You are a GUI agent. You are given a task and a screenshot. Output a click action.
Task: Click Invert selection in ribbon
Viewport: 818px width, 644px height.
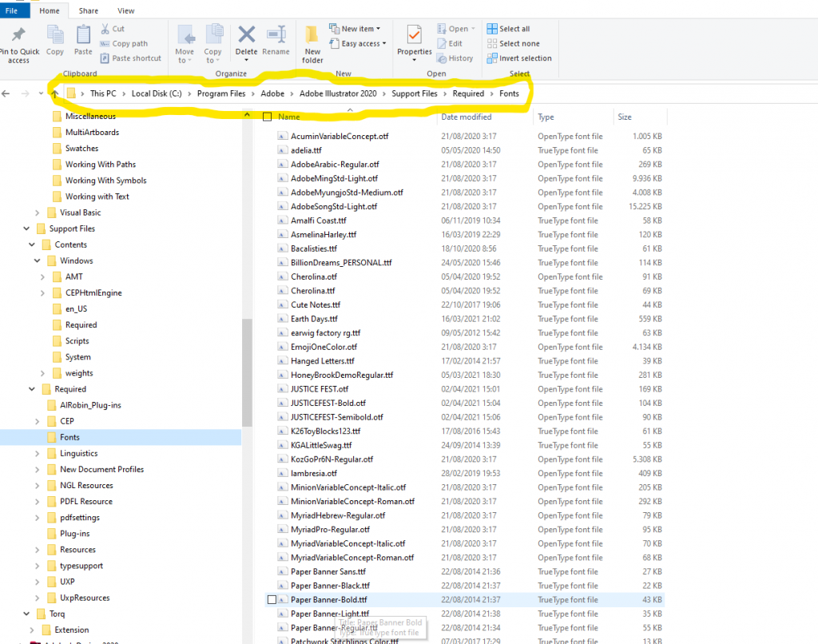point(524,58)
